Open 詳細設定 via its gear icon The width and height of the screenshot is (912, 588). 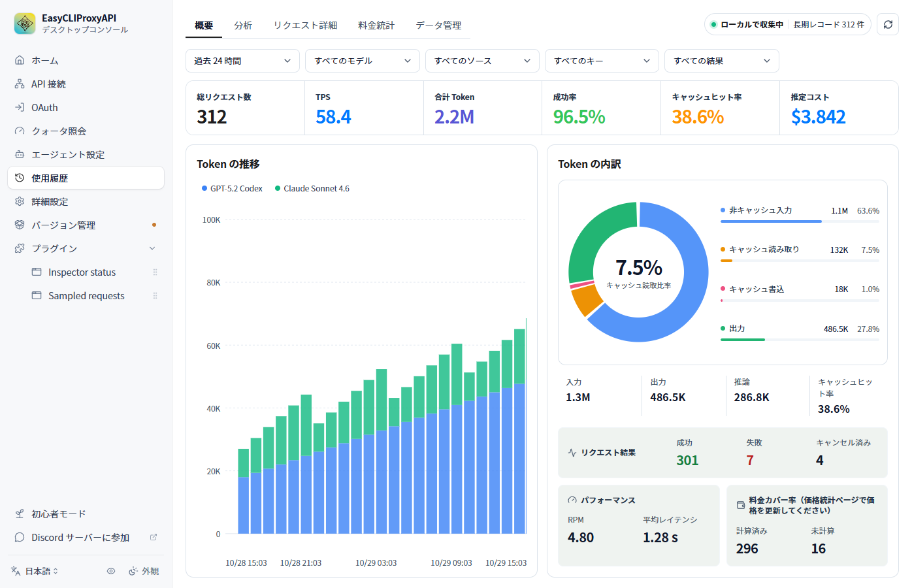pyautogui.click(x=20, y=201)
